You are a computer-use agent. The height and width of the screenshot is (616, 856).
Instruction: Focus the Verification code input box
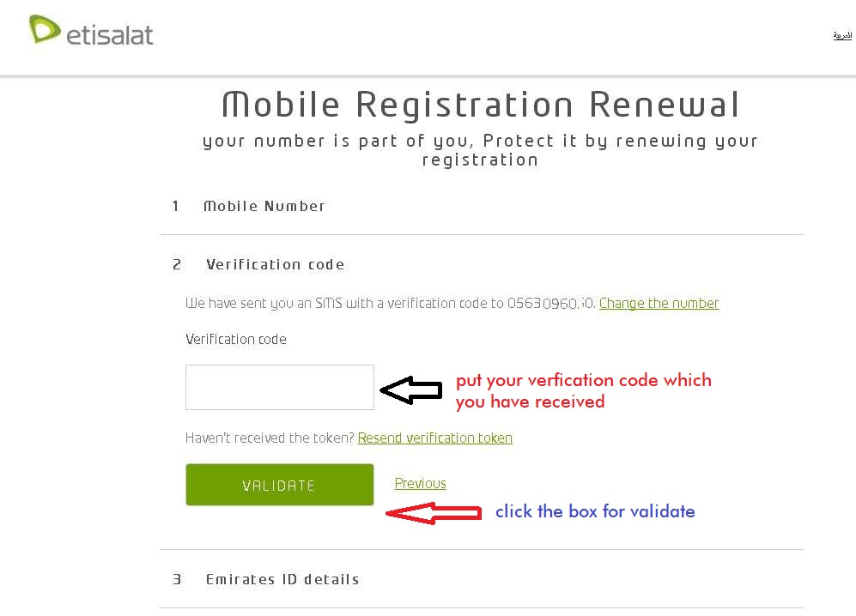pos(279,387)
